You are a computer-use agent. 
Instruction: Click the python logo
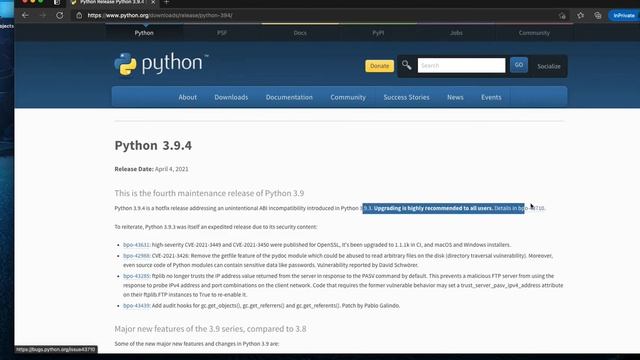[x=161, y=64]
